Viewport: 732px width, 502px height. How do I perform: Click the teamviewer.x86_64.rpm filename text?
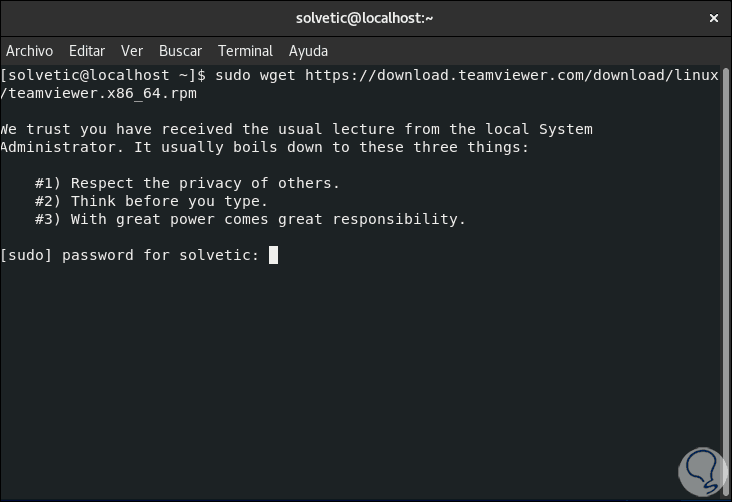click(x=100, y=93)
